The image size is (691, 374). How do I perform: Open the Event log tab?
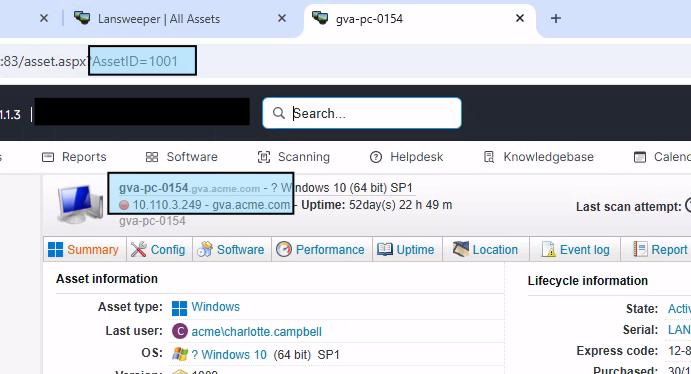(x=575, y=249)
